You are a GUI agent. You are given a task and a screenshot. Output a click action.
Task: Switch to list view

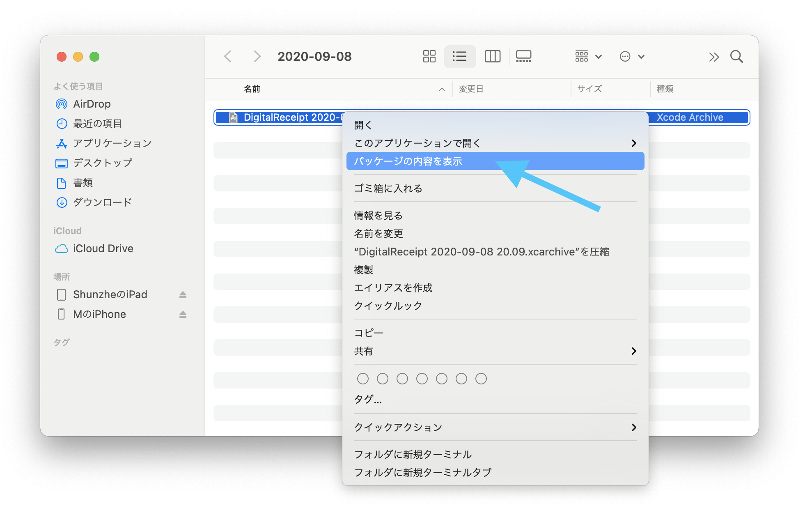[460, 56]
